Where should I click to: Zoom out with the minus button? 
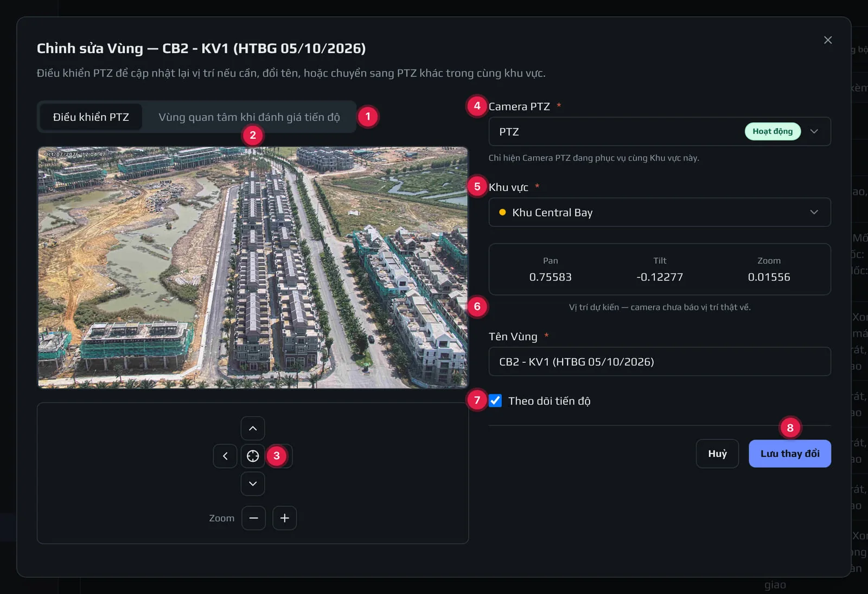[x=253, y=518]
